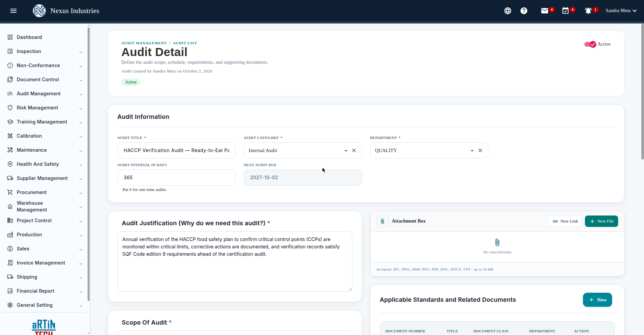Click the Procurement cart icon
The image size is (644, 335).
(10, 192)
